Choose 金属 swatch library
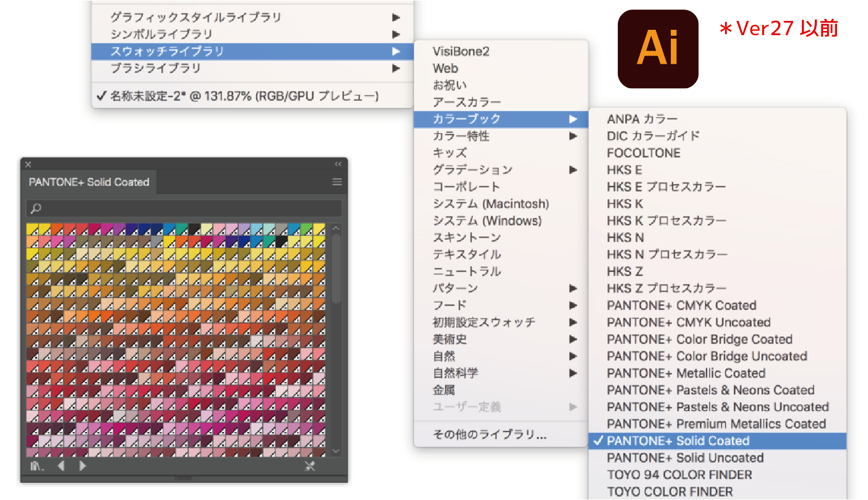Image resolution: width=868 pixels, height=500 pixels. pos(501,390)
